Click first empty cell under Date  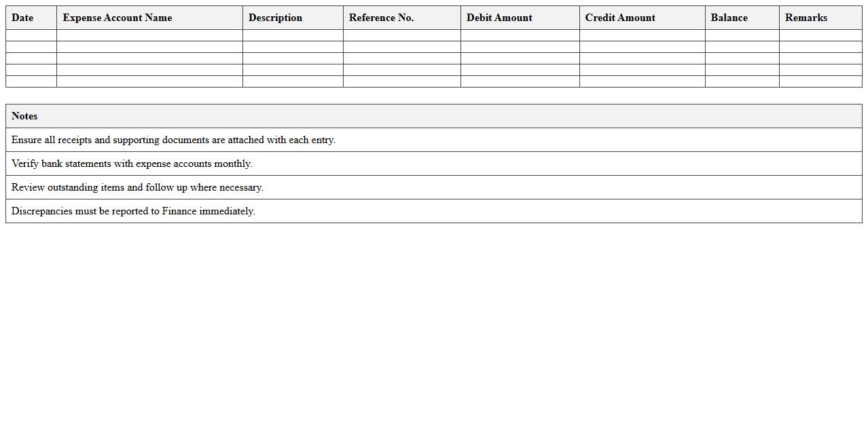coord(31,35)
